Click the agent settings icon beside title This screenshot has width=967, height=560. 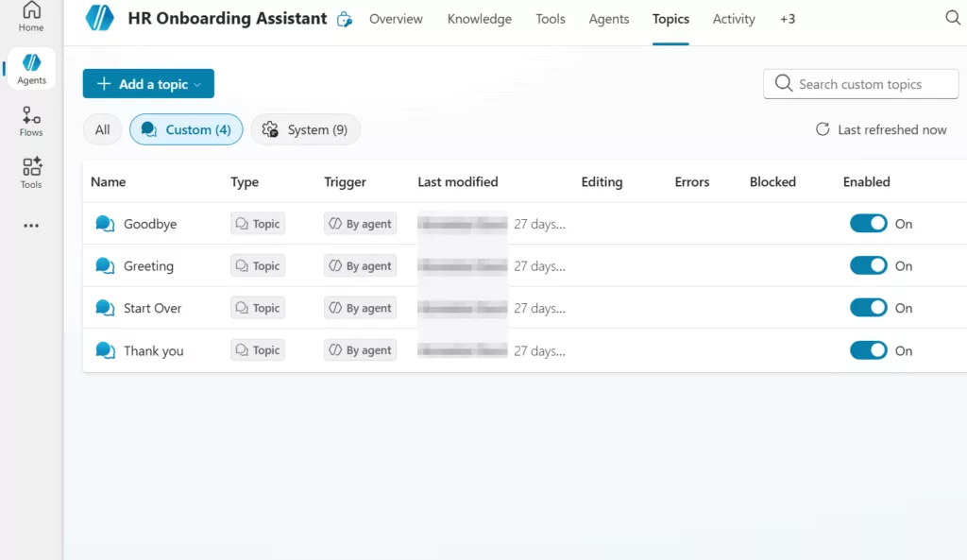pyautogui.click(x=344, y=20)
